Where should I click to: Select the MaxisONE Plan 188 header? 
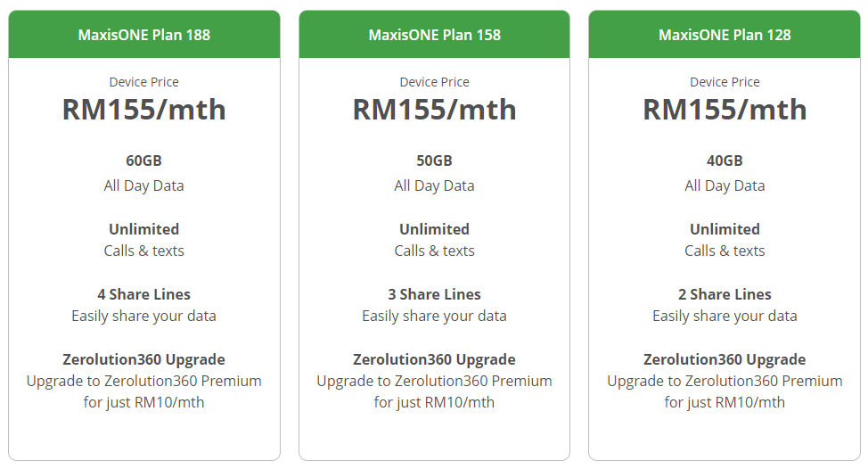[x=144, y=35]
